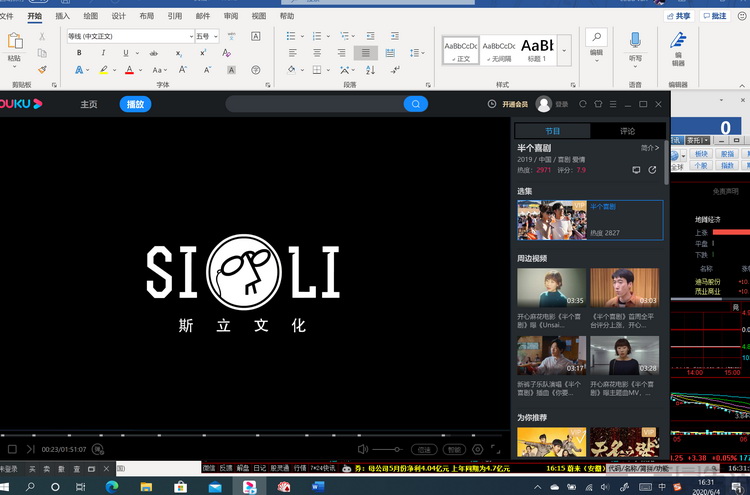Align text left in Word ribbon
This screenshot has height=495, width=750.
pyautogui.click(x=293, y=53)
